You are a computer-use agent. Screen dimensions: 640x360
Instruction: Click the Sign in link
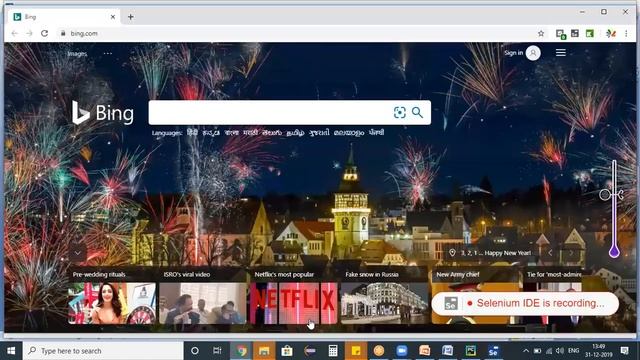(513, 53)
